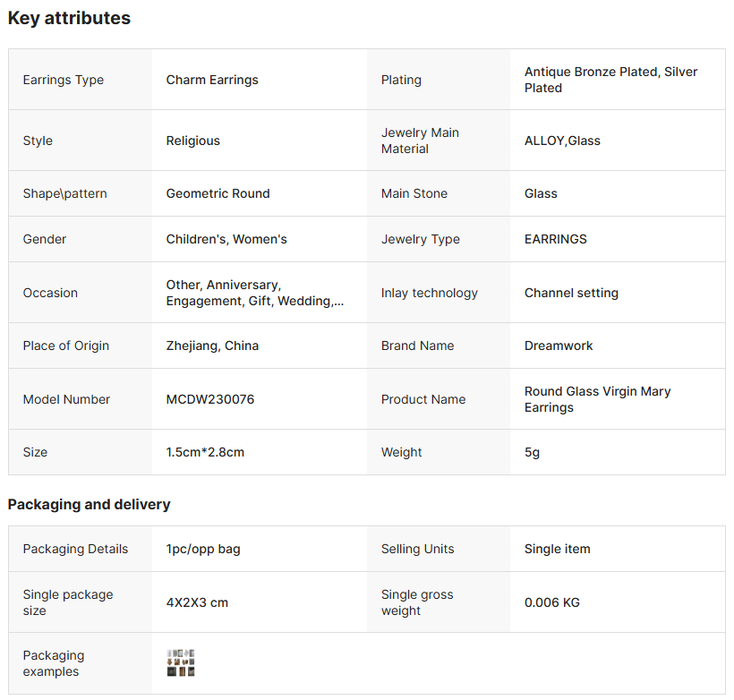Select the model number MCDW230076
The width and height of the screenshot is (734, 700).
(x=210, y=399)
